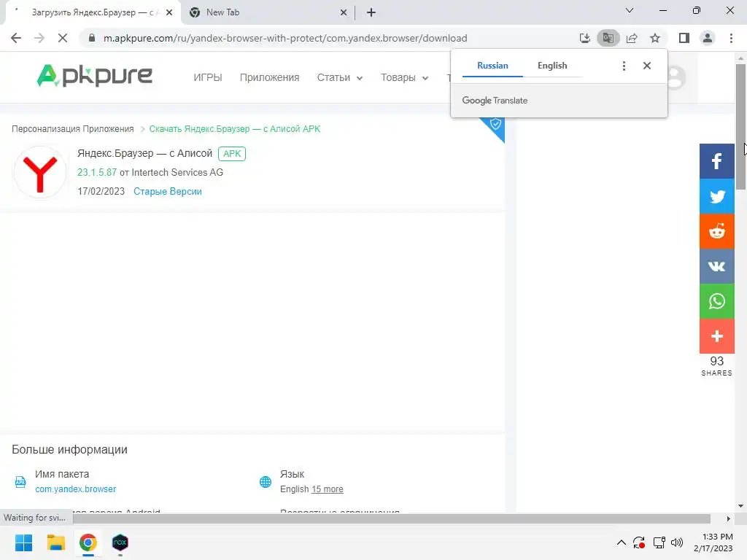Bookmark this page with the star
The height and width of the screenshot is (560, 747).
point(655,38)
